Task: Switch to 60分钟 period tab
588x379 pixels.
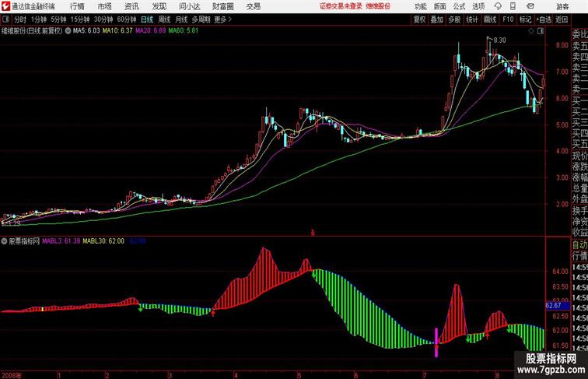Action: pyautogui.click(x=126, y=19)
